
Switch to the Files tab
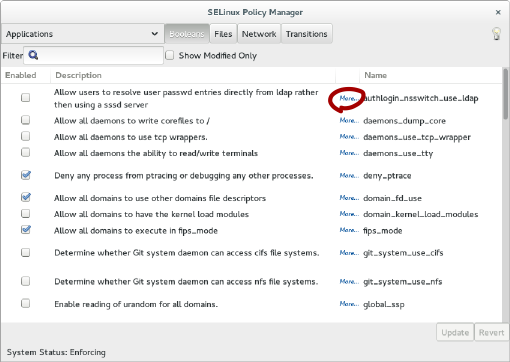(223, 34)
